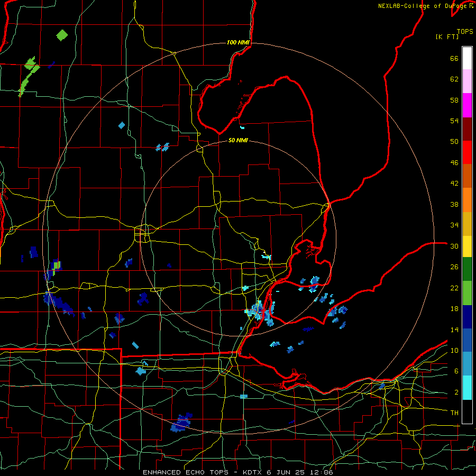Click the 26 legend value

click(454, 267)
